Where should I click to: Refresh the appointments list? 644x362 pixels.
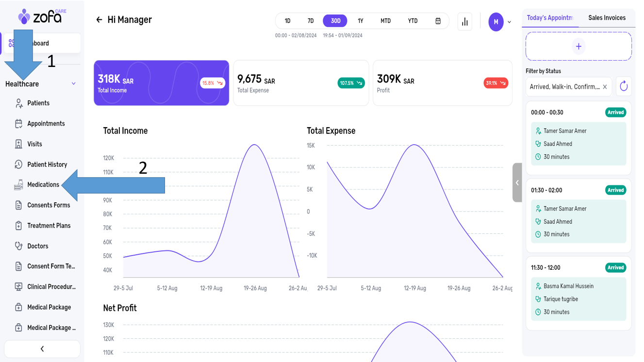coord(624,87)
